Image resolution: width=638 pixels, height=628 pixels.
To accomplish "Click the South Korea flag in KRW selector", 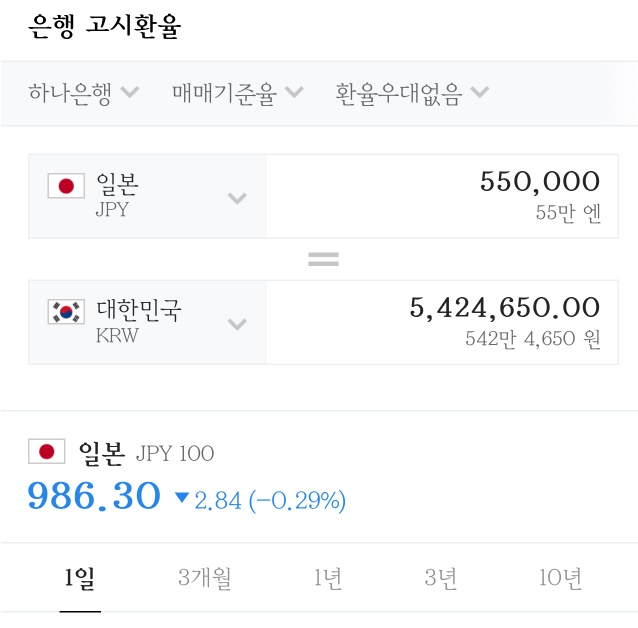I will 66,312.
